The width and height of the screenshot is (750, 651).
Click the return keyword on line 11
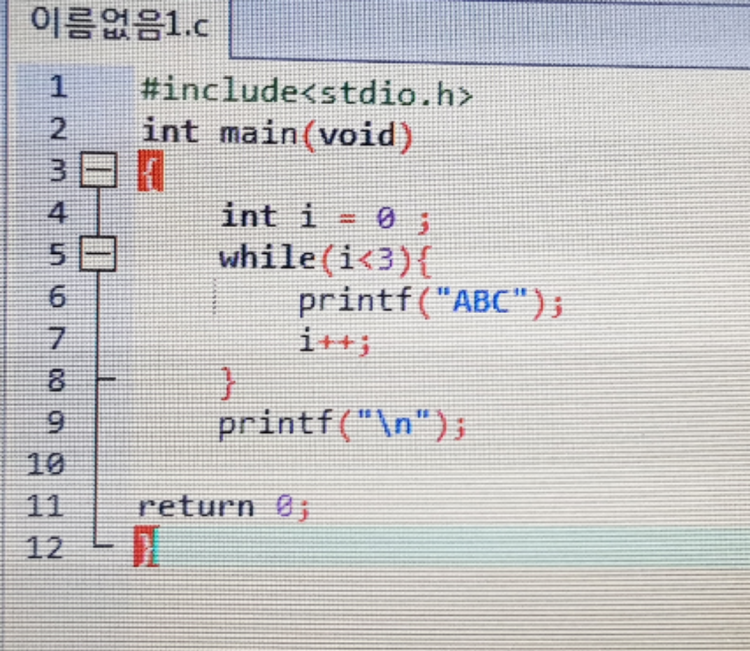click(x=196, y=507)
